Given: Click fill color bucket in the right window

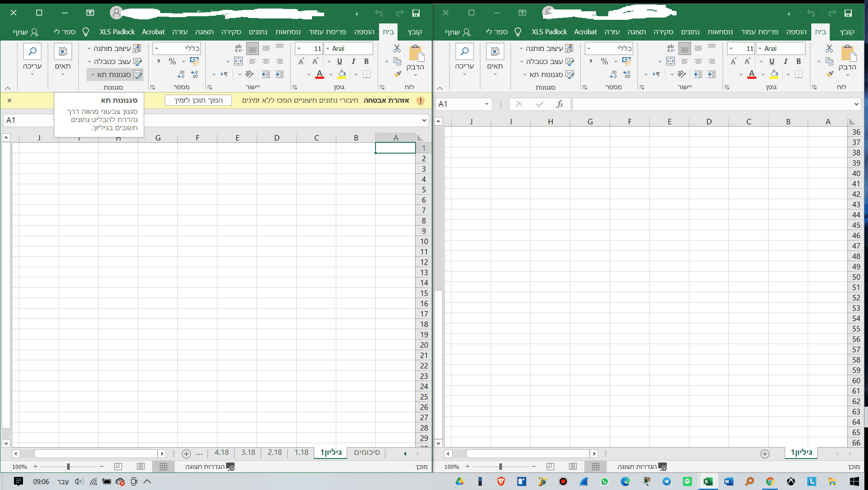Looking at the screenshot, I should point(774,74).
